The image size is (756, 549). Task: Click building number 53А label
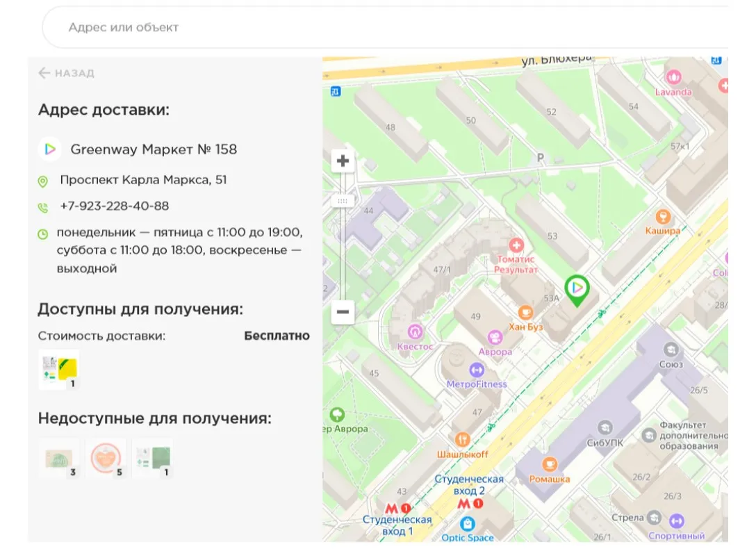pos(552,298)
